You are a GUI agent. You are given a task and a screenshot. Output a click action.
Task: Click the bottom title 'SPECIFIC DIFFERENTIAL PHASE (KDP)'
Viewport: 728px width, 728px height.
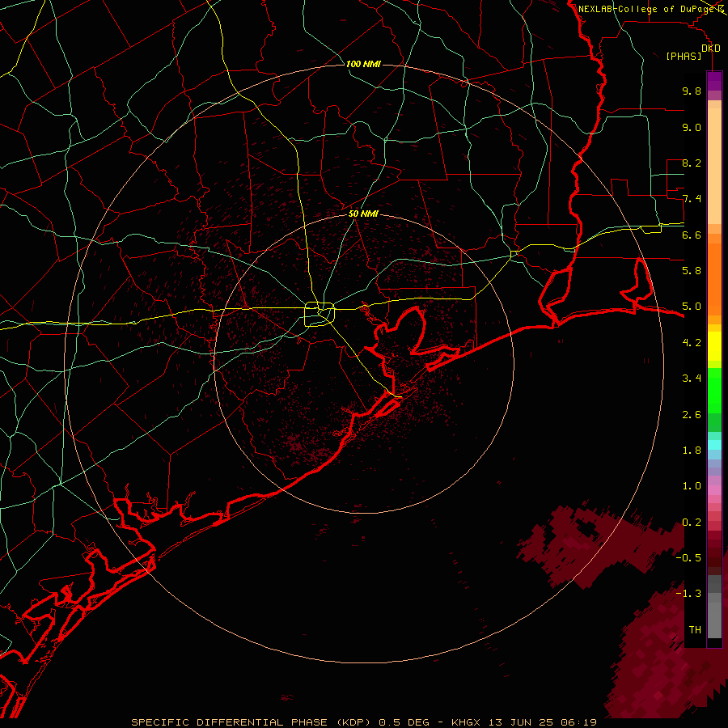[251, 722]
